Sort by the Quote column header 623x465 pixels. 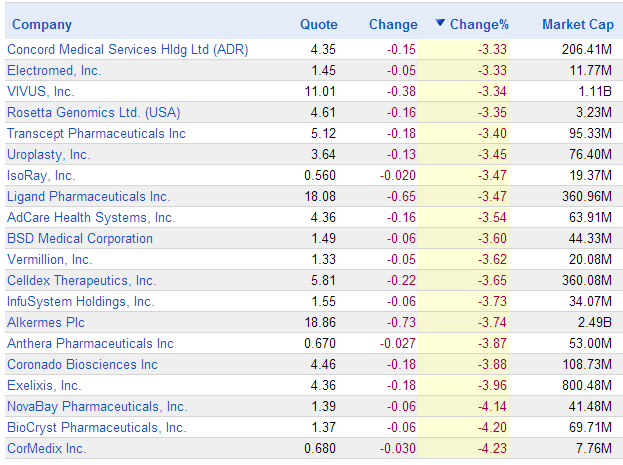point(319,25)
